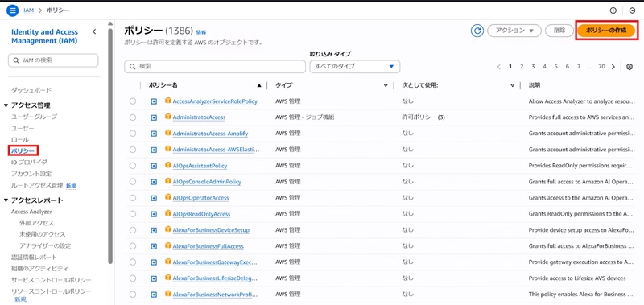Open the AdministratorAccess-Amplify policy link
644x305 pixels.
point(210,134)
